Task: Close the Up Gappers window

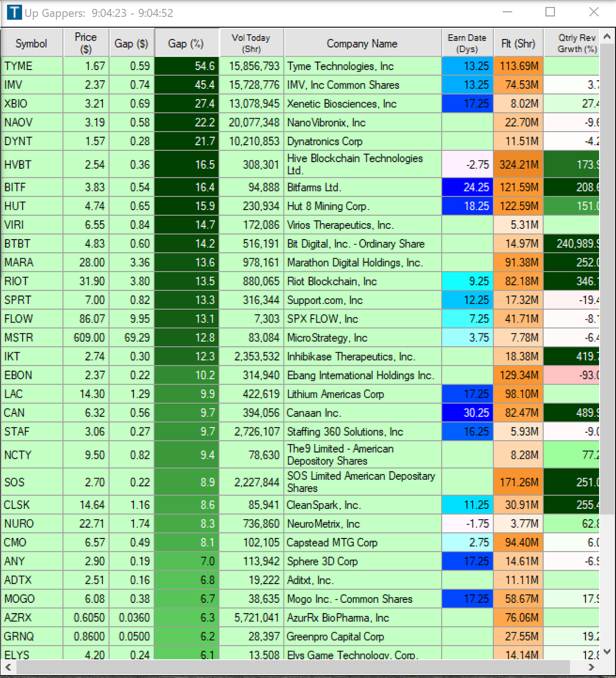Action: coord(593,12)
